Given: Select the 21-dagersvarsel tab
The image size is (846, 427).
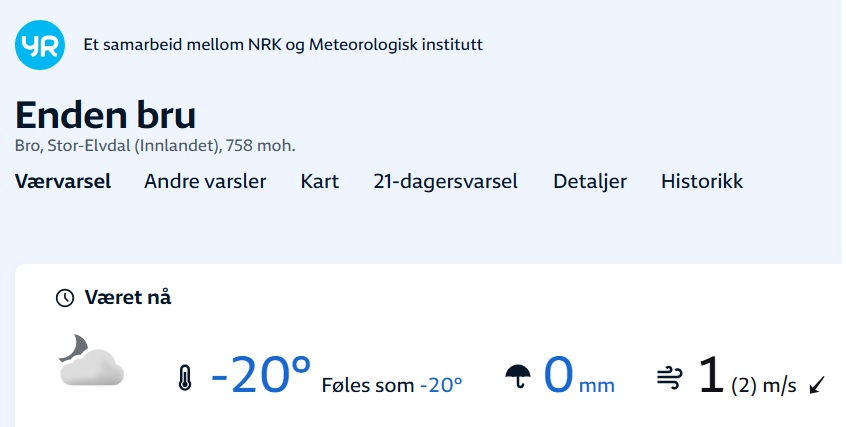Looking at the screenshot, I should [445, 182].
